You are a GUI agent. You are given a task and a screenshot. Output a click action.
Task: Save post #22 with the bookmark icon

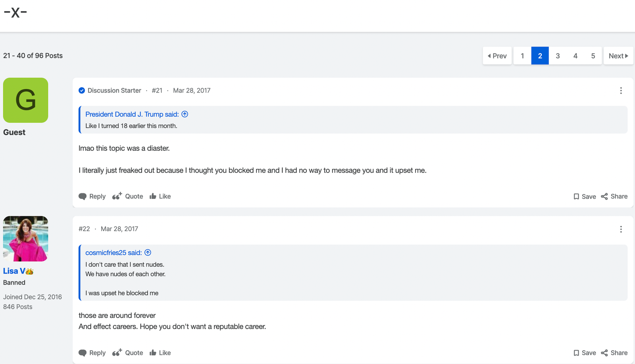pos(576,353)
